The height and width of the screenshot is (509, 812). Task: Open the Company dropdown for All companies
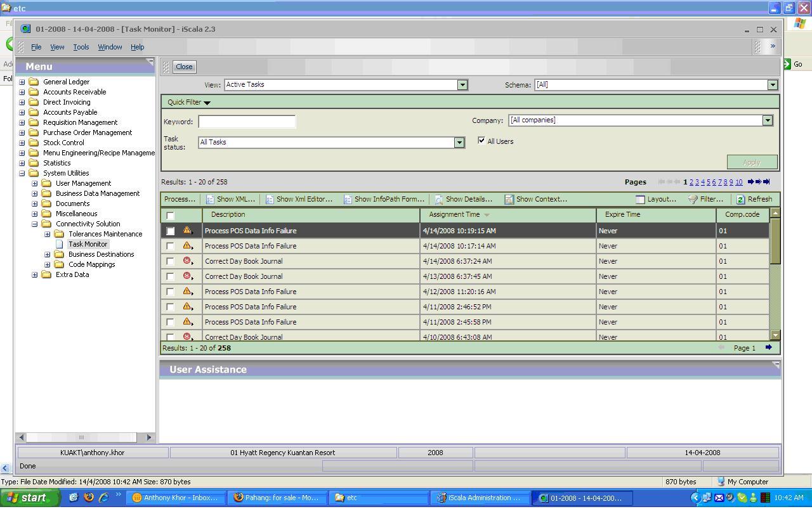click(x=768, y=120)
